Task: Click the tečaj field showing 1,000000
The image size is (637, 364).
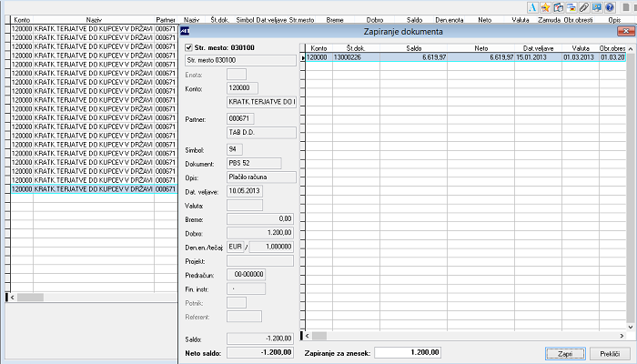Action: point(271,247)
